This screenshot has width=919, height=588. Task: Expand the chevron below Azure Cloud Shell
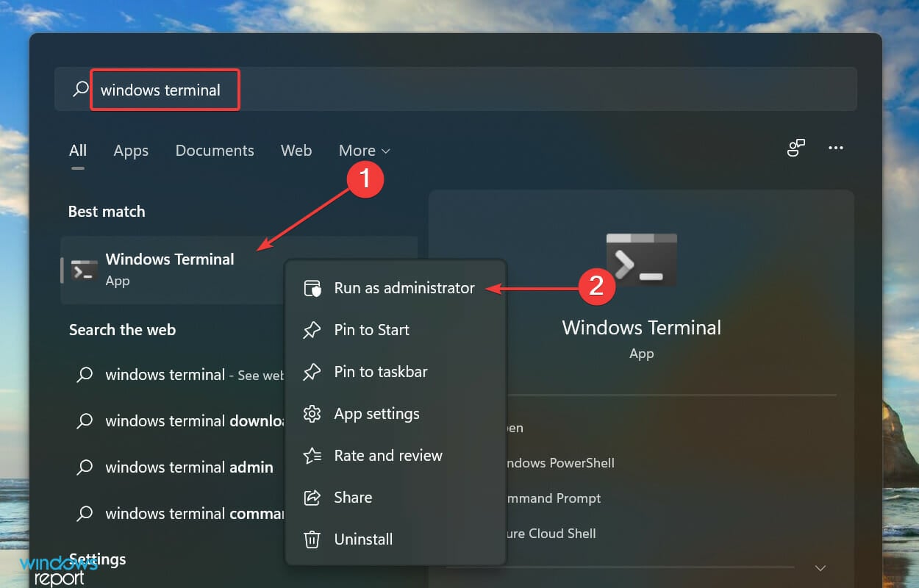tap(819, 567)
